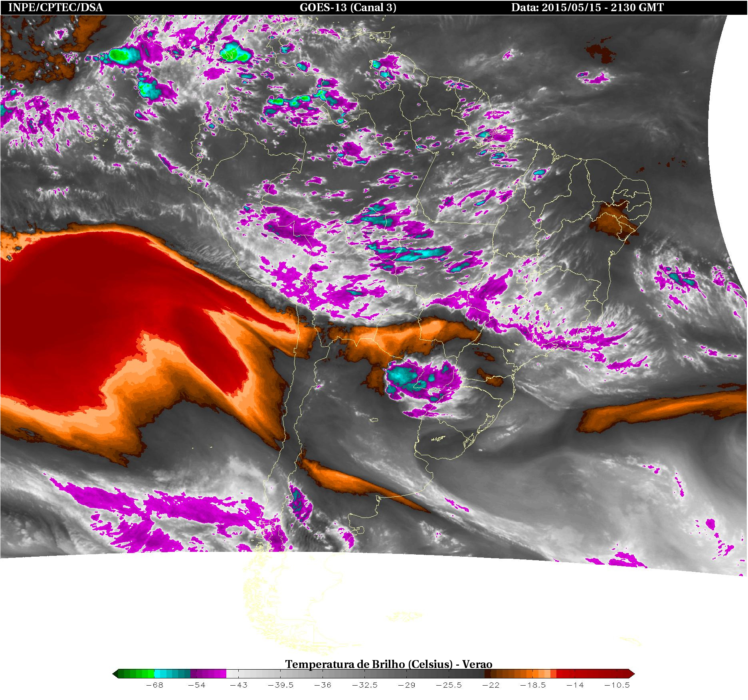This screenshot has width=748, height=700.
Task: Click the cyan segment of the colorbar
Action: pos(172,674)
